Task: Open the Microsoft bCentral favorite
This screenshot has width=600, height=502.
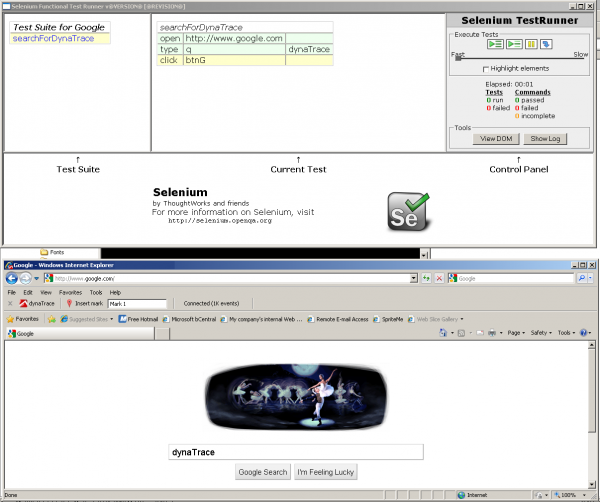Action: coord(189,319)
